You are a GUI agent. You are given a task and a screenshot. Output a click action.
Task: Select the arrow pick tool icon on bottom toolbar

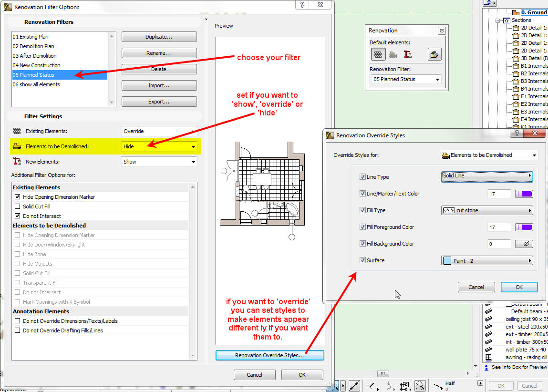tap(336, 386)
